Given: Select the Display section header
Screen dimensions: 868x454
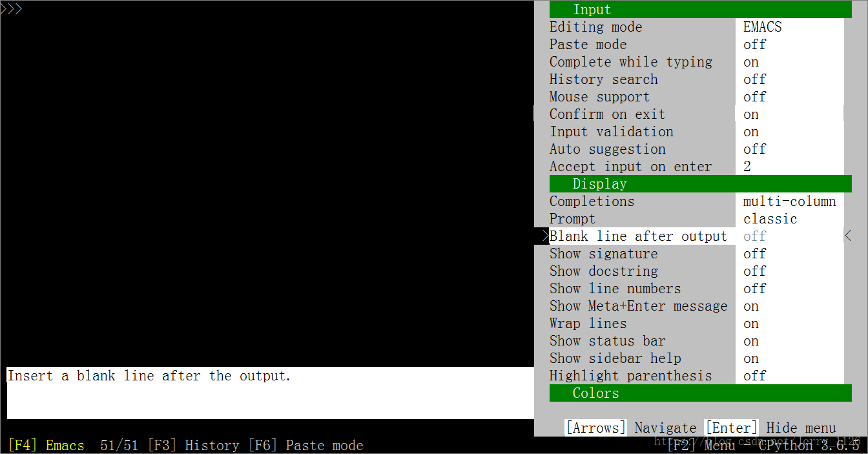Looking at the screenshot, I should (701, 184).
